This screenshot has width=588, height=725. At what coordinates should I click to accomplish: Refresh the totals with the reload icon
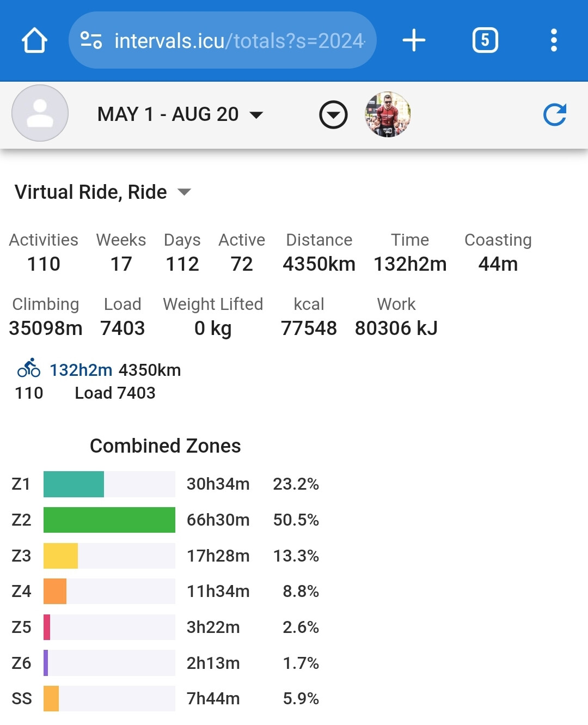coord(555,114)
